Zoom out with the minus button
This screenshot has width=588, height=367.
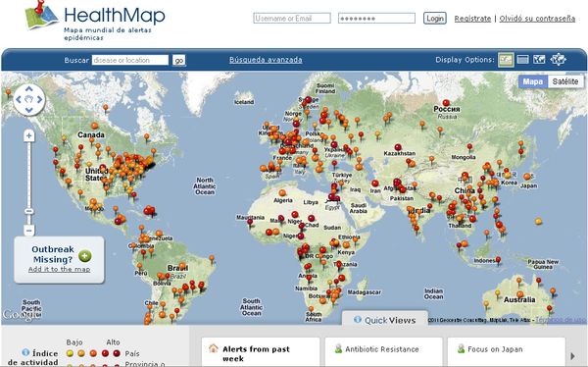[28, 230]
